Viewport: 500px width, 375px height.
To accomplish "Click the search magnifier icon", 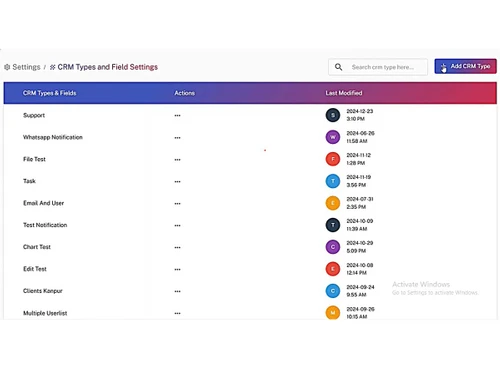I will coord(338,67).
